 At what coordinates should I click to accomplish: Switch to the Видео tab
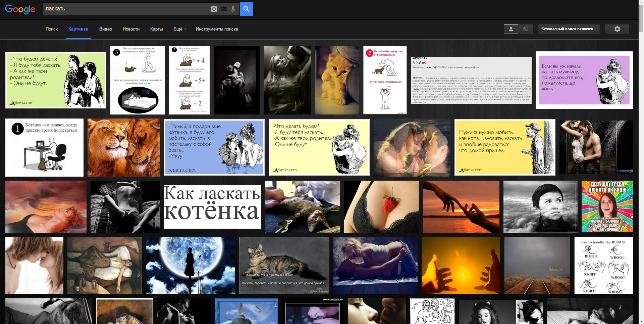pos(106,29)
